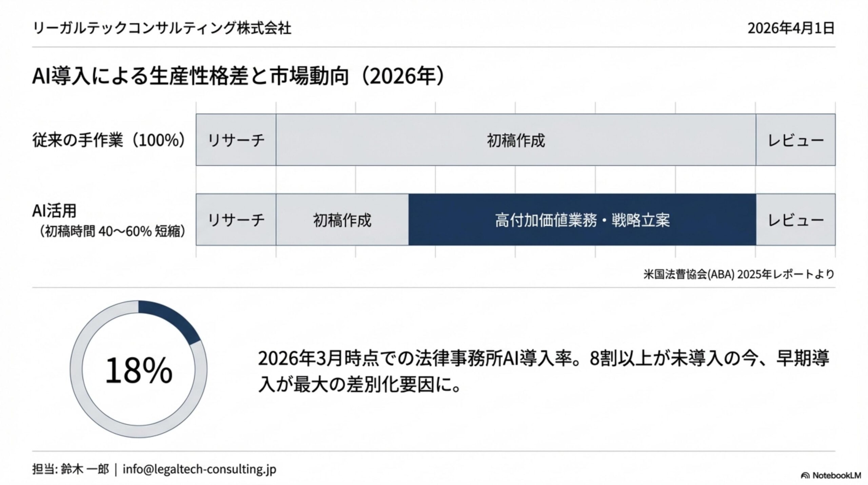Select the リサーチ segment in the 従来の手作業 bar
The image size is (868, 485).
[x=236, y=140]
